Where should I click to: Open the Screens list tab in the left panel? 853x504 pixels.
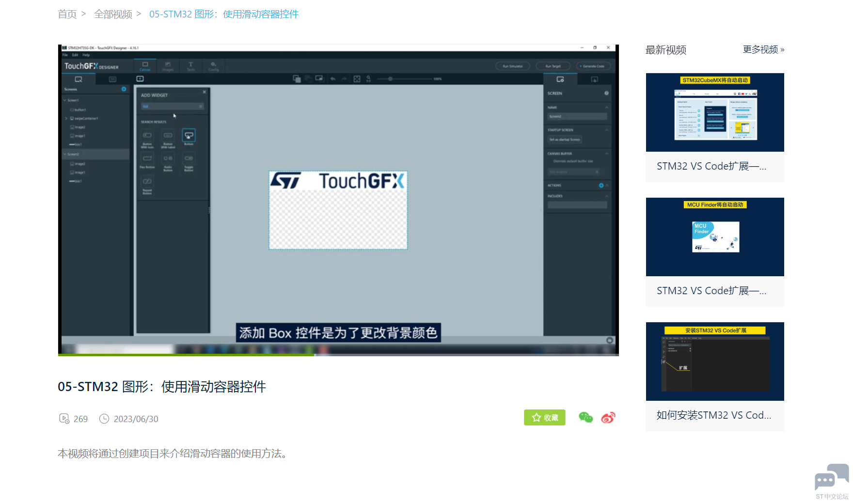point(79,79)
